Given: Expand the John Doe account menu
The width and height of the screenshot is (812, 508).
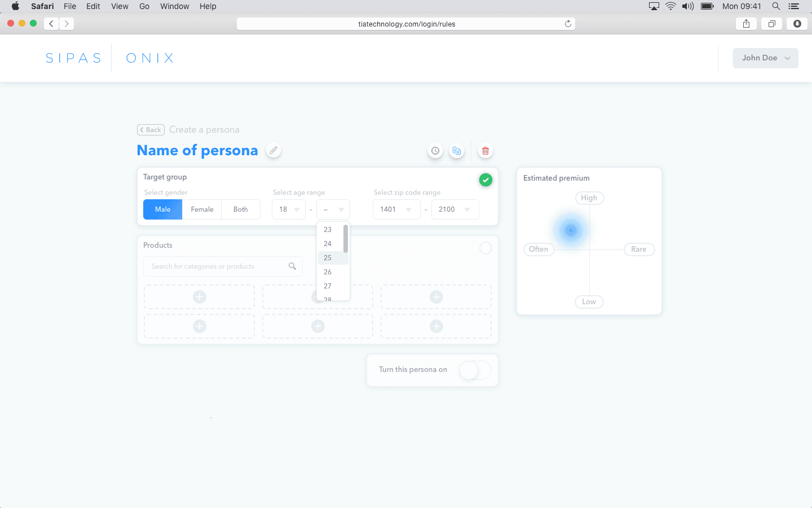Looking at the screenshot, I should point(765,58).
